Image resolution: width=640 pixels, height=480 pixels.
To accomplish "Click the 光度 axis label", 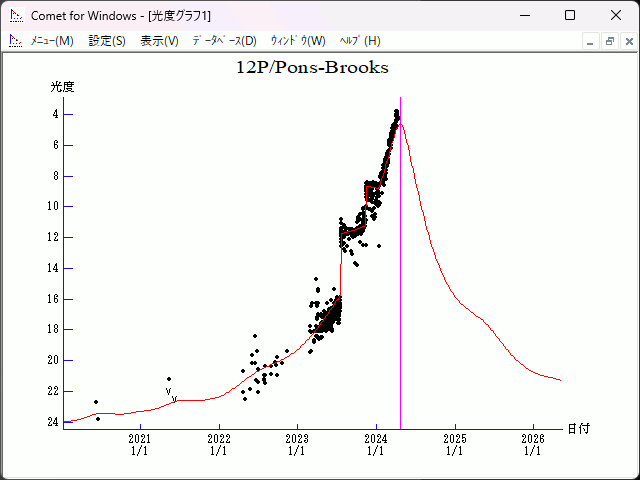I will coord(62,87).
